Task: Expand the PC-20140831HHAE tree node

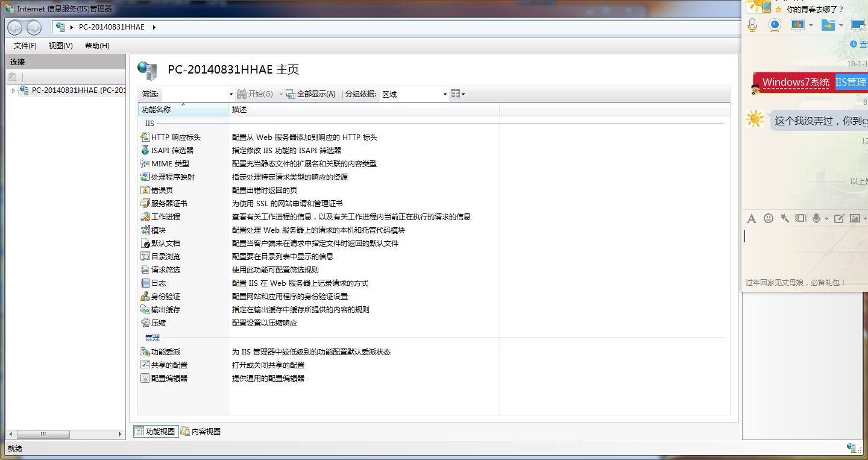Action: click(13, 90)
